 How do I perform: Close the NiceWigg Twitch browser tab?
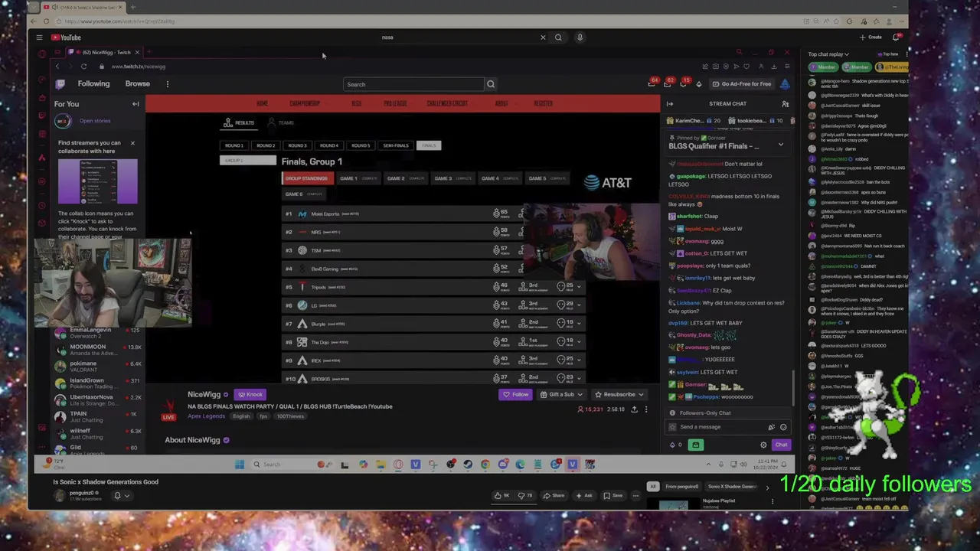138,52
